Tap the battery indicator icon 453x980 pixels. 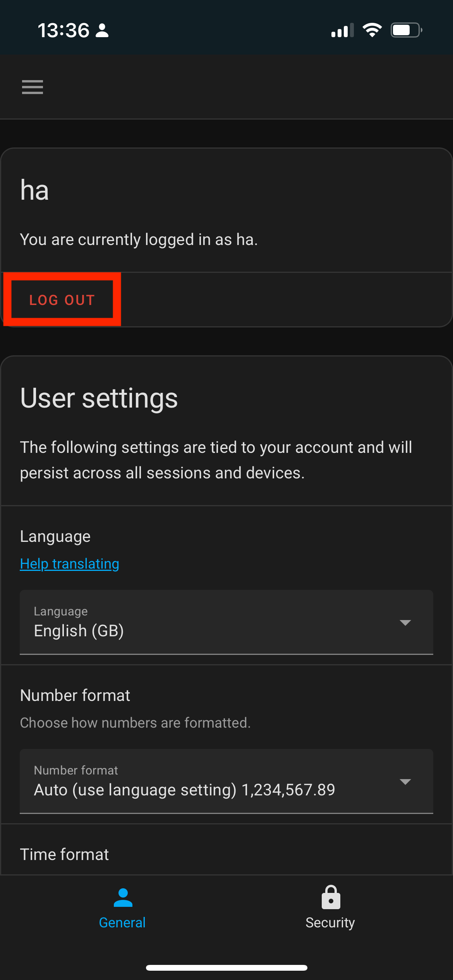406,30
